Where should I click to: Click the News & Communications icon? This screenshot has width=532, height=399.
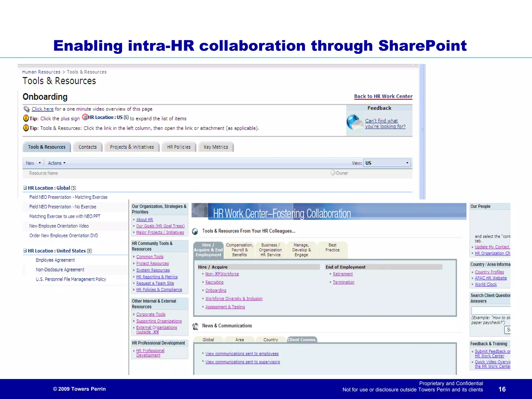pyautogui.click(x=195, y=326)
